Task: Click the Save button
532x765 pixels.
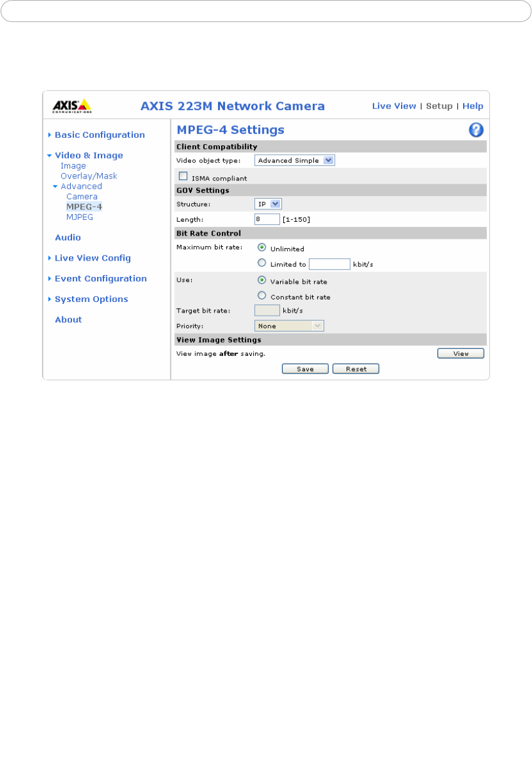Action: (305, 369)
